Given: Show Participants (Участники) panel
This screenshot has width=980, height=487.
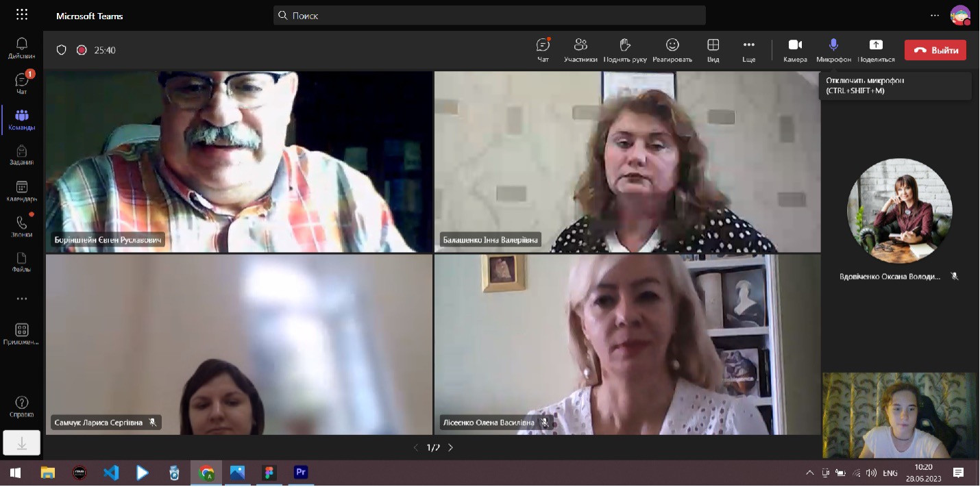Looking at the screenshot, I should point(580,50).
